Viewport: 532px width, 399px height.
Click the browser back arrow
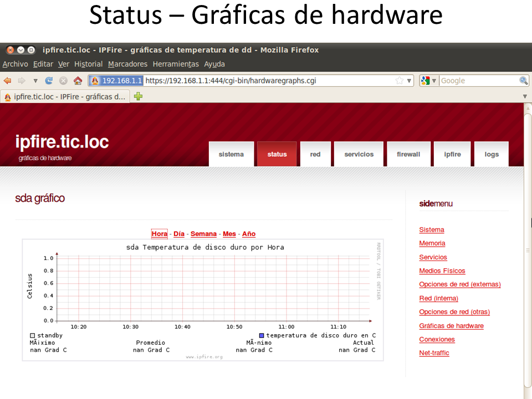click(7, 80)
